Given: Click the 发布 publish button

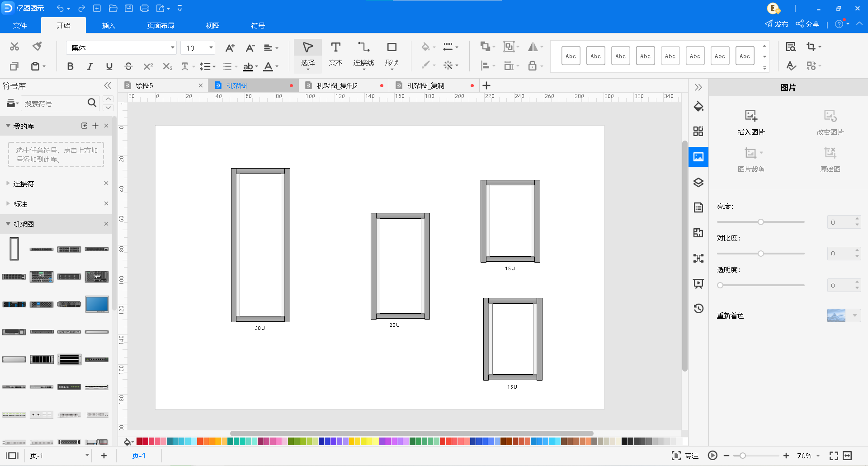Looking at the screenshot, I should [776, 24].
